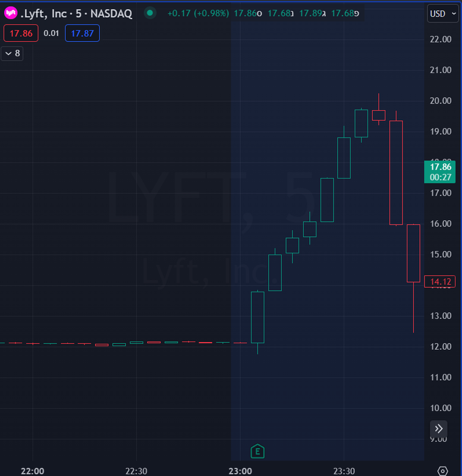Click the scroll to latest bar arrow
Viewport: 462px width, 476px height.
pos(439,428)
